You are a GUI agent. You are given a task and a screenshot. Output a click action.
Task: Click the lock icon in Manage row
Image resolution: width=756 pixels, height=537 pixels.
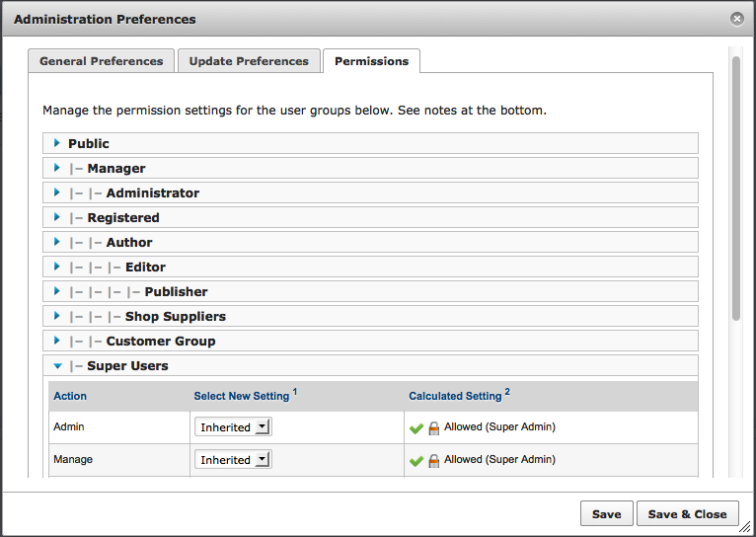pos(433,461)
